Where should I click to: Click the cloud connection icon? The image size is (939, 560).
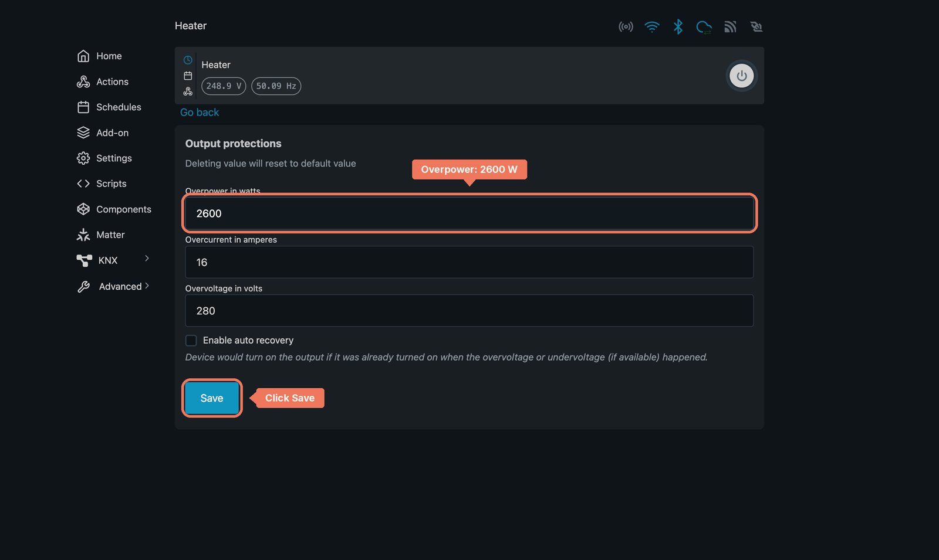pos(704,26)
